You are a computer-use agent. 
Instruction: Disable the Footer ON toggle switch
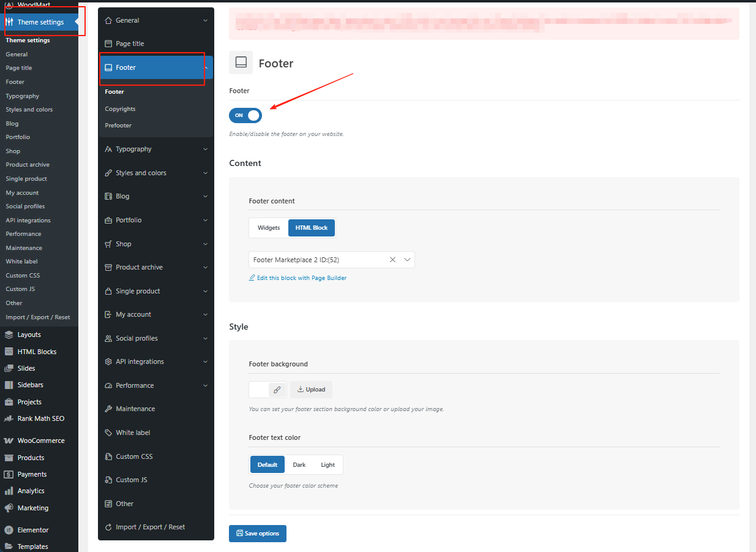click(245, 115)
